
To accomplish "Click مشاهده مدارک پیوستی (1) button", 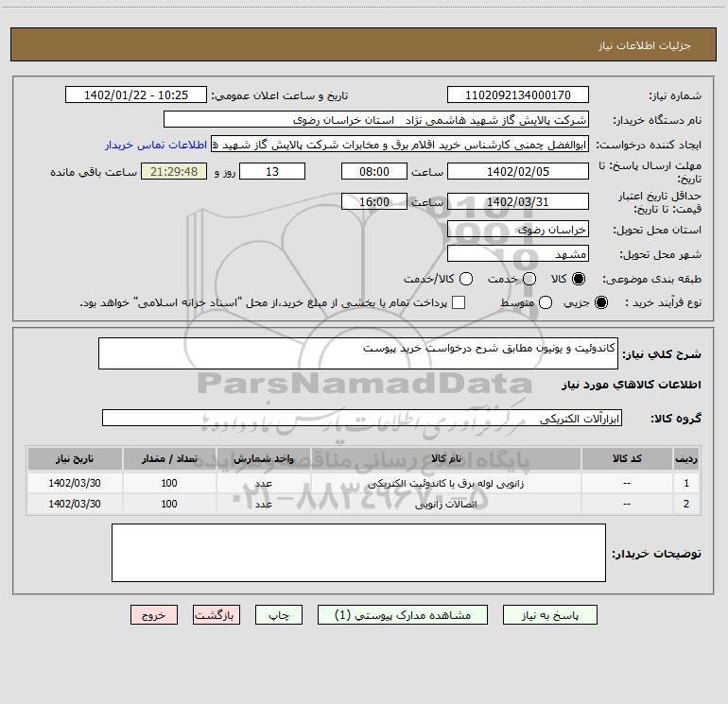I will tap(403, 615).
